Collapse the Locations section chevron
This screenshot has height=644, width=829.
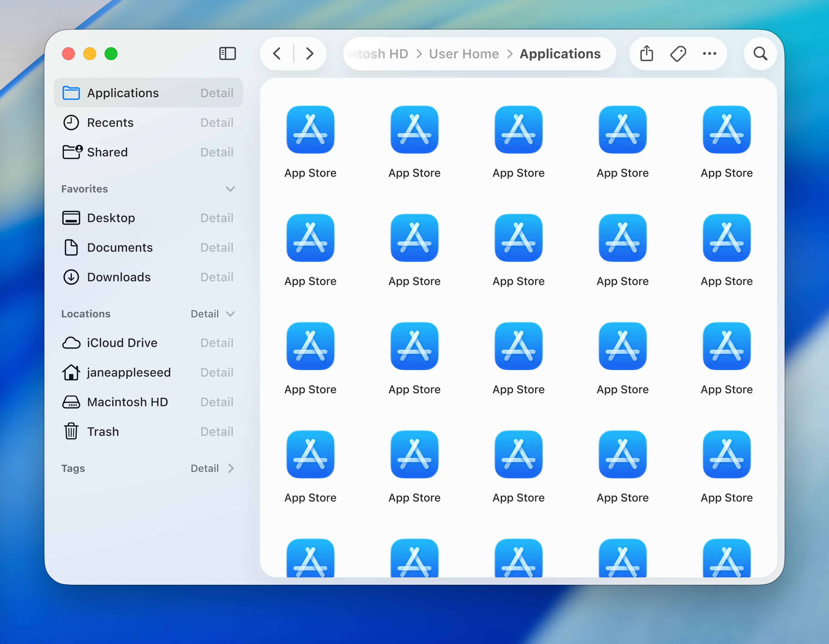point(230,314)
